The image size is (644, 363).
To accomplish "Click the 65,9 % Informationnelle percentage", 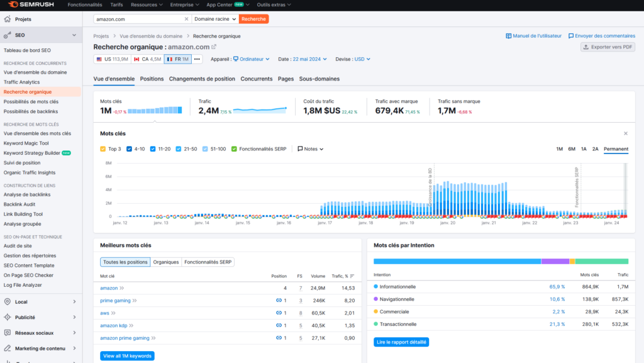I will point(557,287).
